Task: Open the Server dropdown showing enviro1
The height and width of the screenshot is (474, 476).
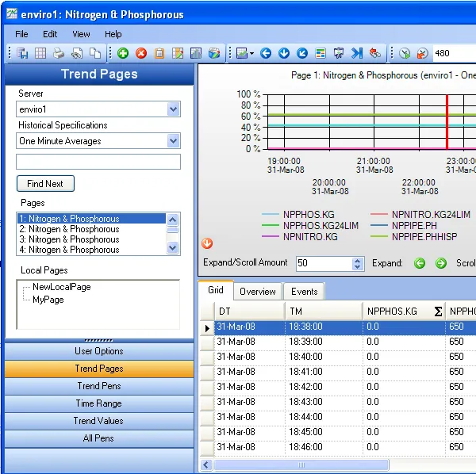Action: [x=174, y=109]
